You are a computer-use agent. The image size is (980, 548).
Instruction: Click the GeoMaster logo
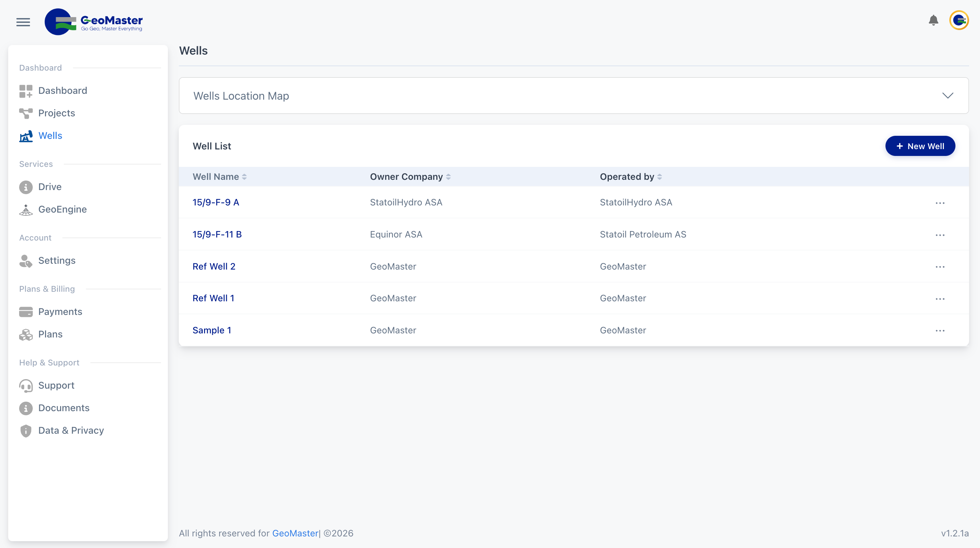coord(93,22)
